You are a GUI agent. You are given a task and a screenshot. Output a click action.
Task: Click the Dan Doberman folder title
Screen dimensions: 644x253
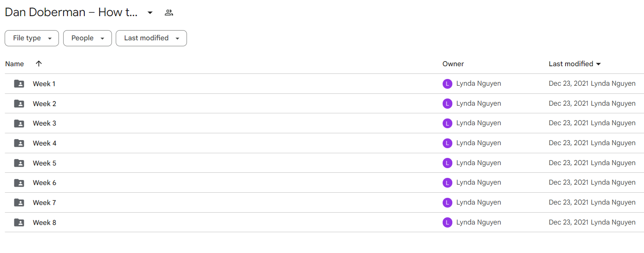point(71,12)
